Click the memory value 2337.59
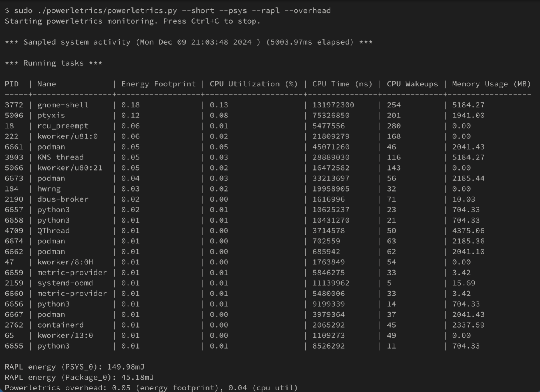This screenshot has height=392, width=540. [468, 325]
